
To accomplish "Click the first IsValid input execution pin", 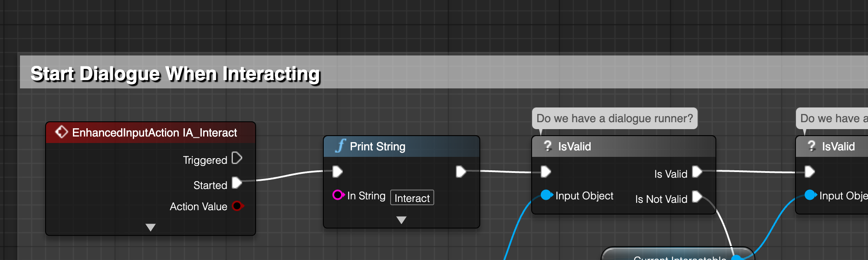I will click(546, 172).
